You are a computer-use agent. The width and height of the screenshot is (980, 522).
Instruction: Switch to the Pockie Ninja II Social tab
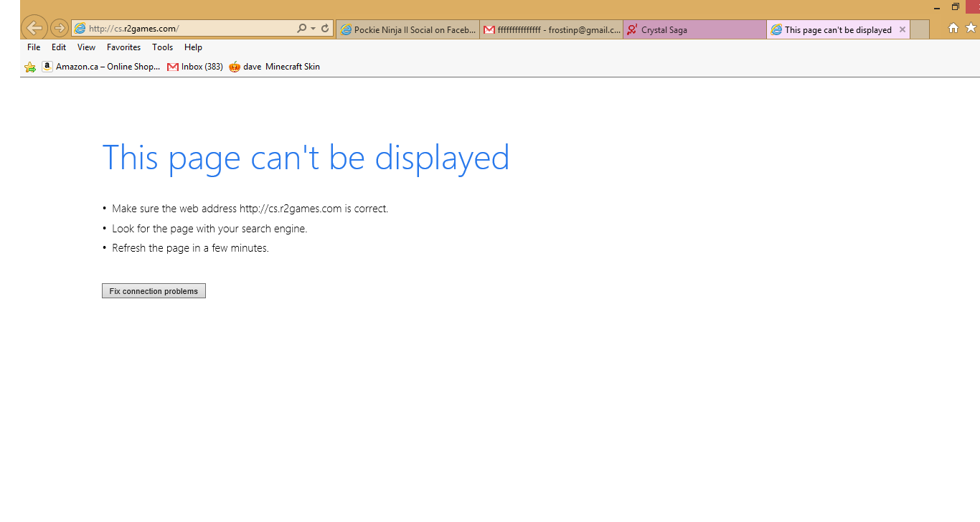pyautogui.click(x=407, y=30)
